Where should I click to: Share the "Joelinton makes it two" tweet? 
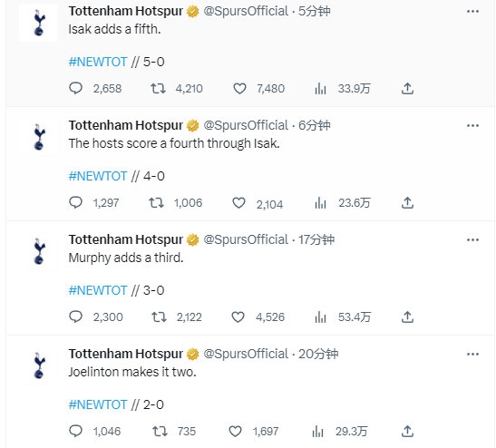407,432
